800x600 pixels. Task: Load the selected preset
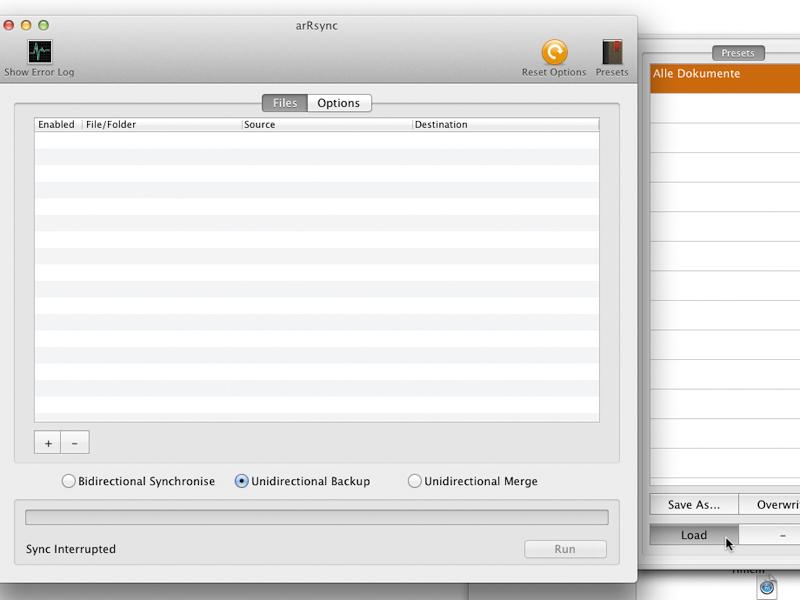click(x=694, y=535)
